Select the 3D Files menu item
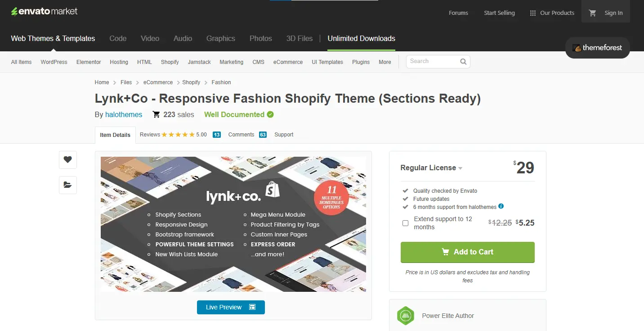Screen dimensions: 644x331 coord(300,38)
